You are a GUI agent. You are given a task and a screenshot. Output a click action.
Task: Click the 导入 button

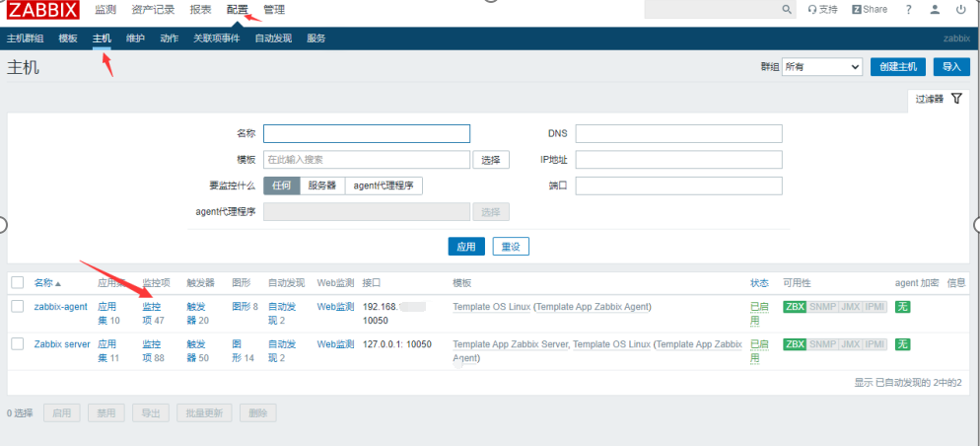(951, 67)
